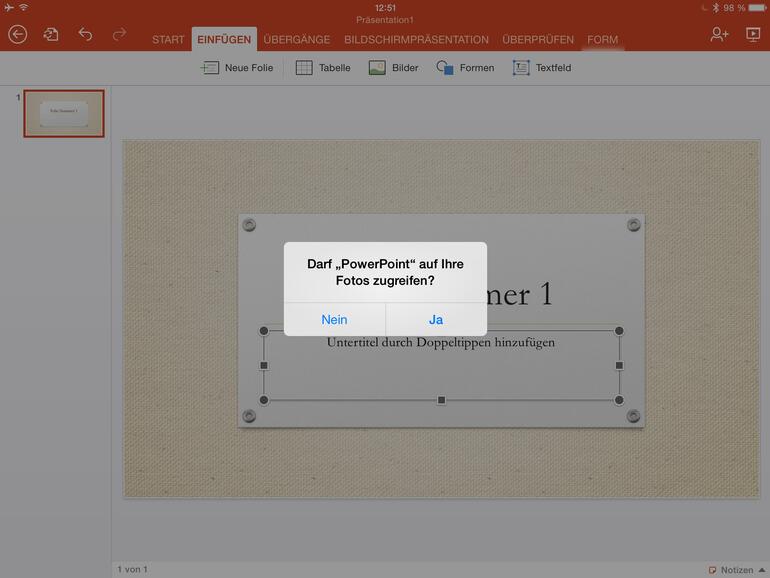
Task: Insert a new slide with Neue Folie
Action: pos(237,68)
